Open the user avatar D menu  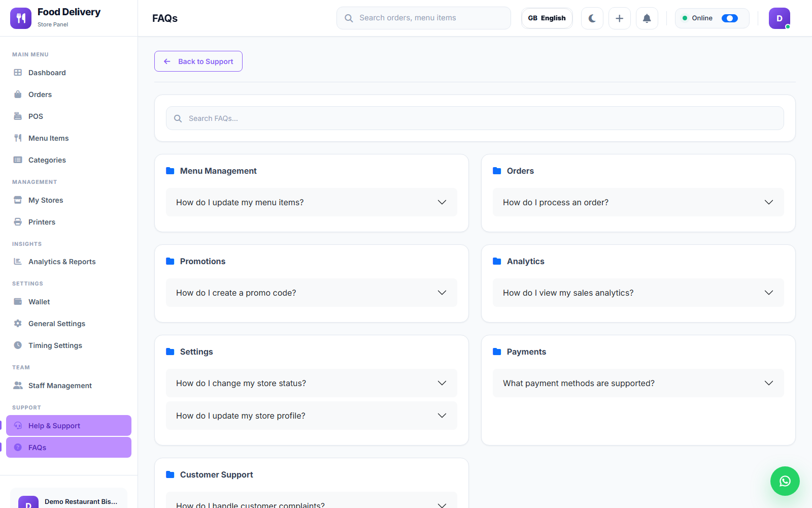tap(780, 18)
